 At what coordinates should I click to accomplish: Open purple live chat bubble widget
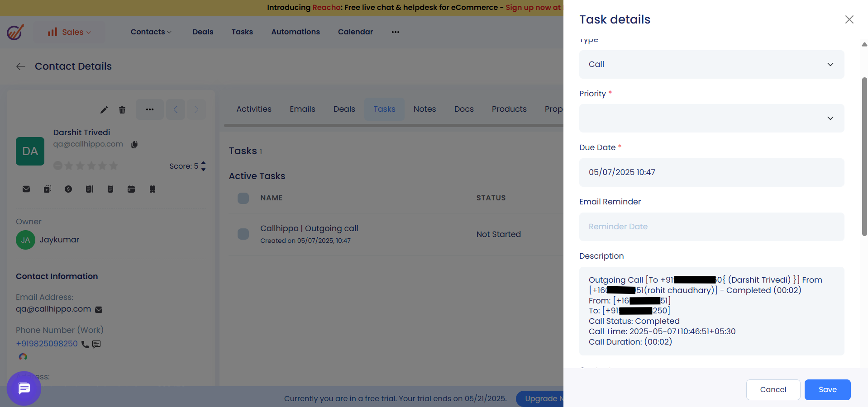24,388
